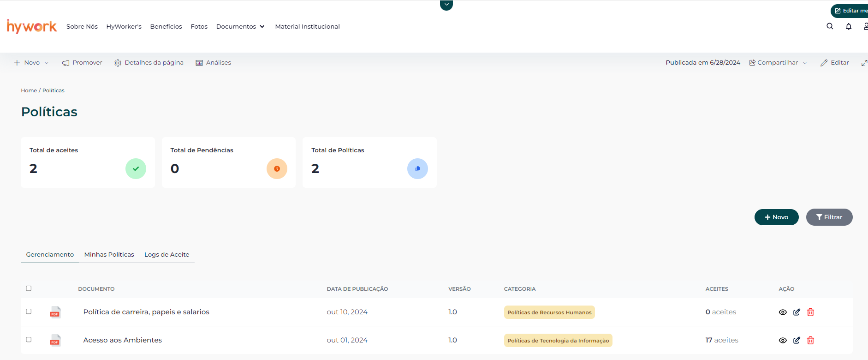The width and height of the screenshot is (868, 360).
Task: Delete the Acesso aos Ambientes policy
Action: click(810, 340)
